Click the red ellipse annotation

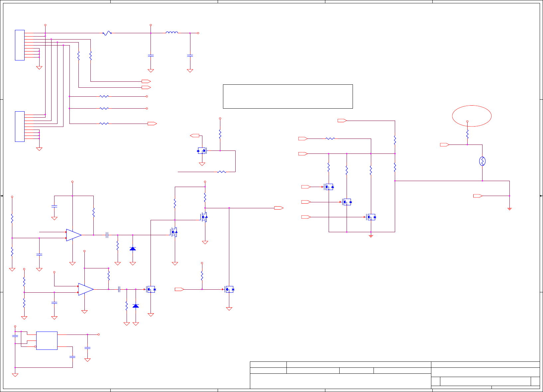click(x=472, y=116)
